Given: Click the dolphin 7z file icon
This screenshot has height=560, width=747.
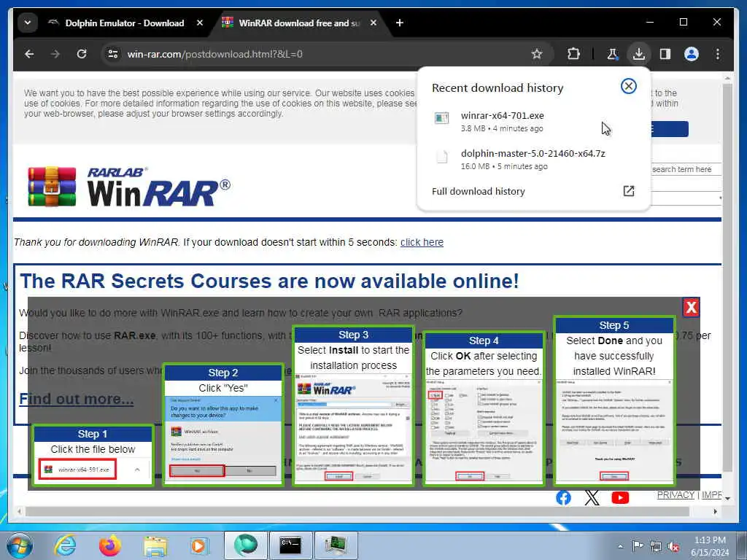Looking at the screenshot, I should (x=441, y=156).
